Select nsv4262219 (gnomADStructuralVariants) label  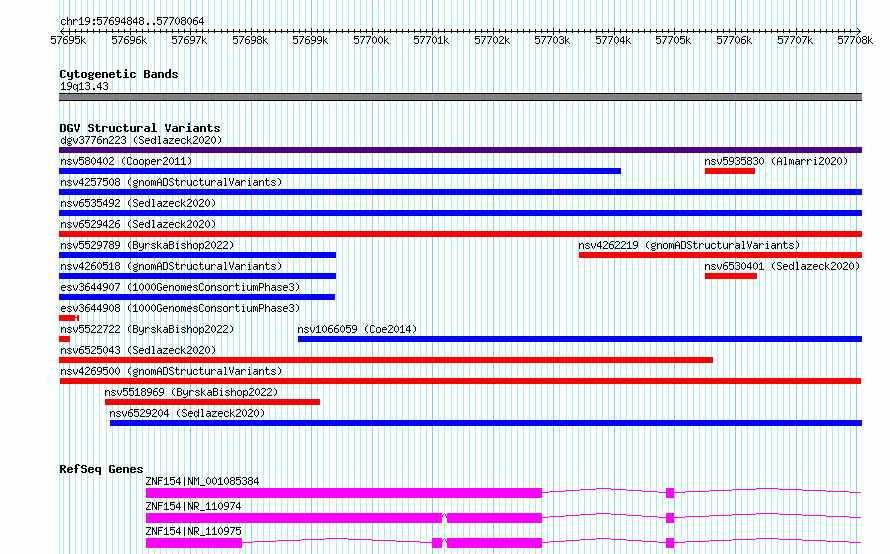click(689, 245)
